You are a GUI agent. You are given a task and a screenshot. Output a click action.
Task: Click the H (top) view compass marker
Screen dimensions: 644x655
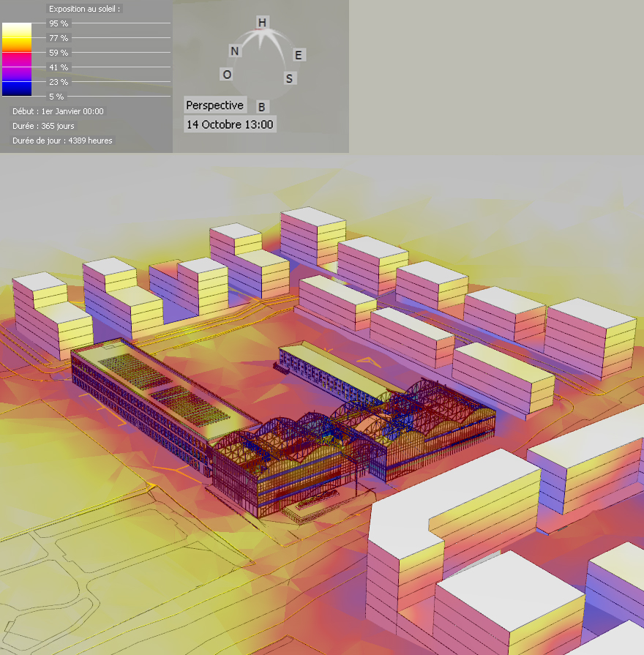[x=262, y=23]
